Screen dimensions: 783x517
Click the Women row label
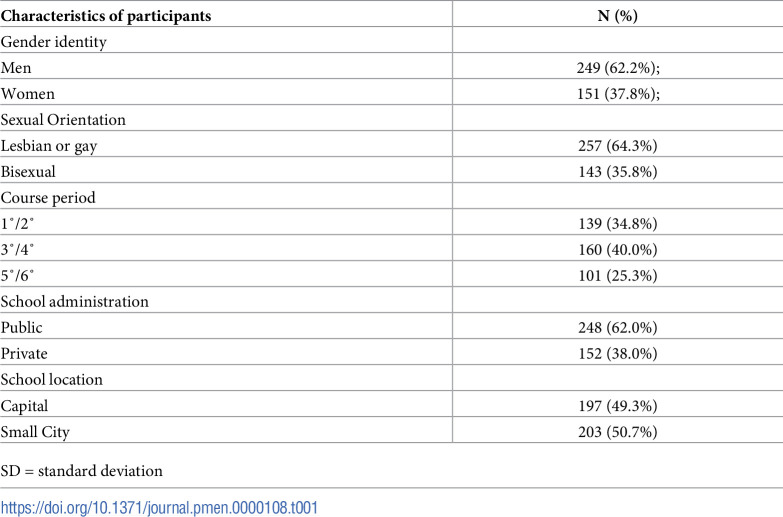coord(27,94)
